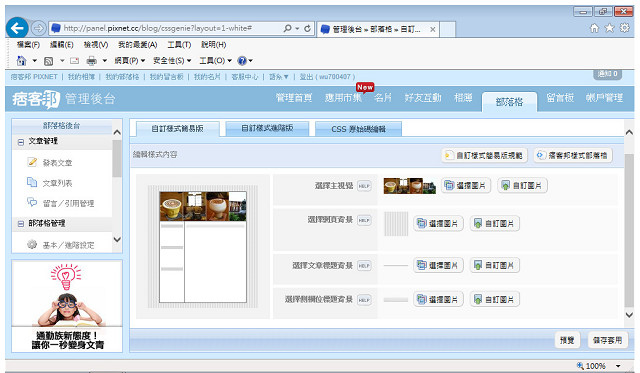
Task: Open the 我的最愛(A) menu
Action: (138, 44)
